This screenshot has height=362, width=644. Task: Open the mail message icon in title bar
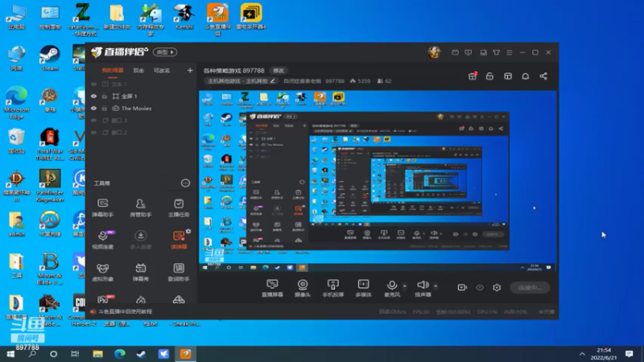[x=455, y=52]
